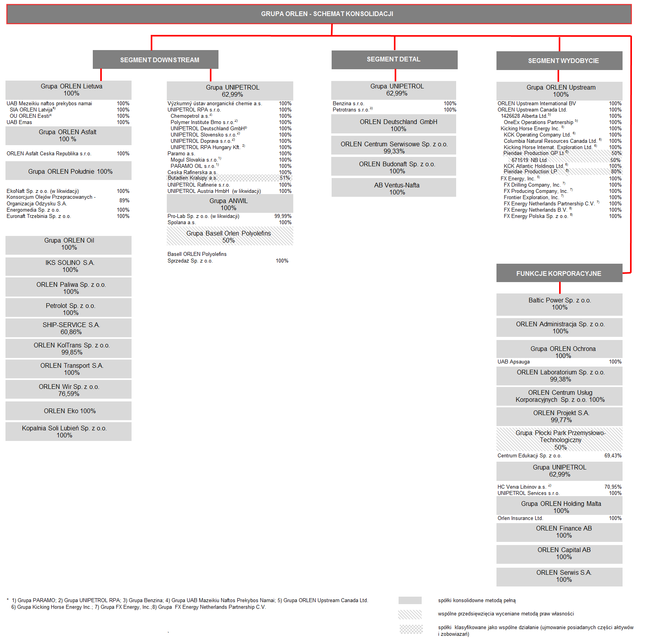This screenshot has width=648, height=644.
Task: Select ORLEN Finance AB box
Action: point(559,532)
